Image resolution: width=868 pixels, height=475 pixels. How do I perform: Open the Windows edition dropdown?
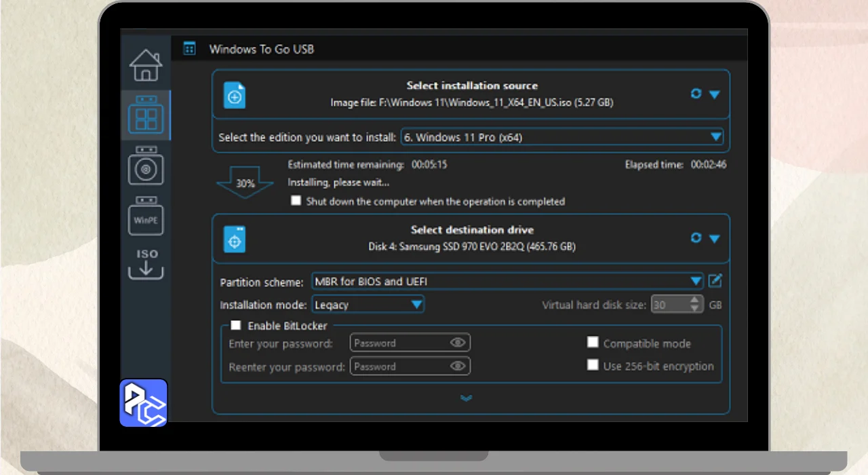coord(561,137)
